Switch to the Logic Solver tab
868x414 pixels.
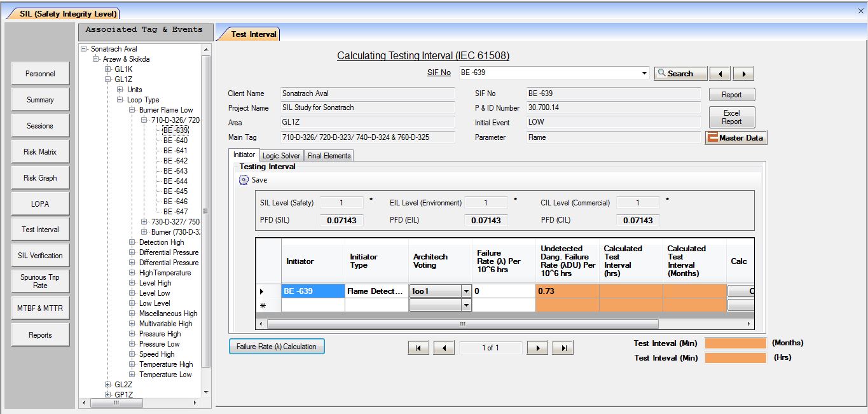click(282, 156)
